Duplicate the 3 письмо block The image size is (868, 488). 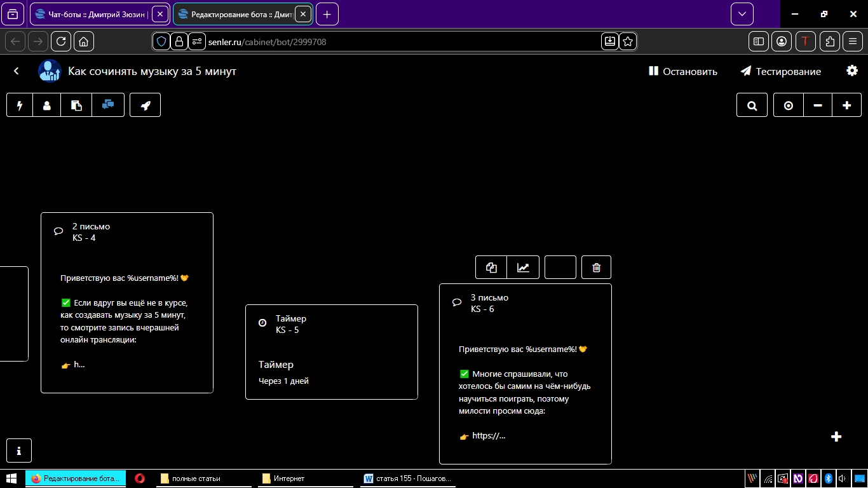491,268
